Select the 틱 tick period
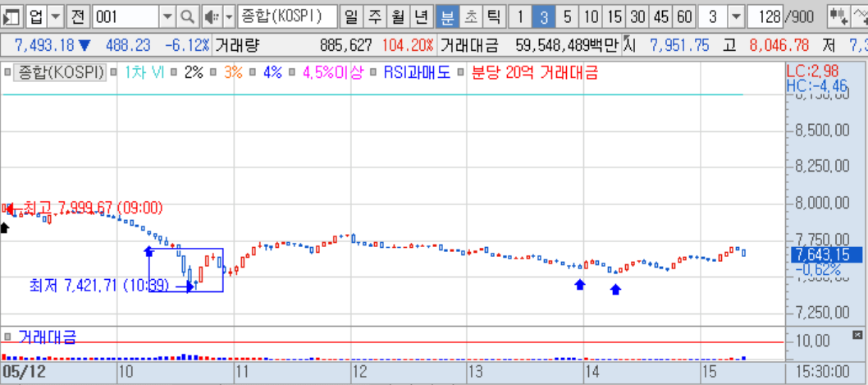 (493, 17)
